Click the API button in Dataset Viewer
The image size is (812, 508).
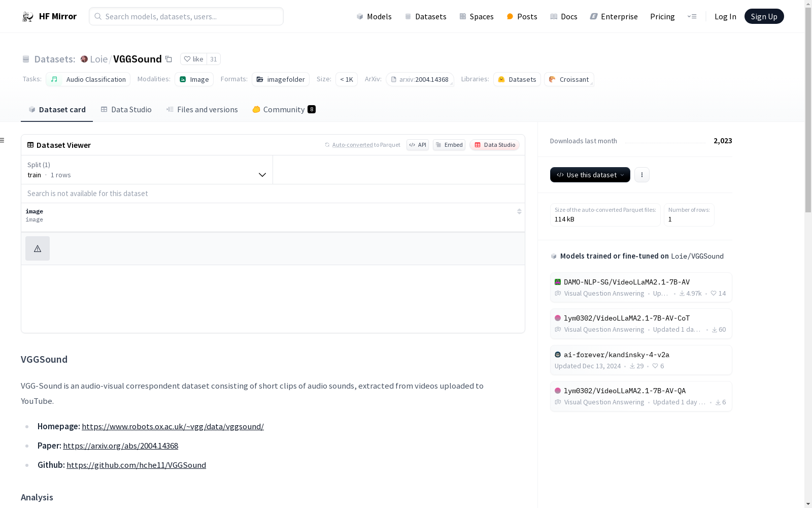(x=418, y=145)
